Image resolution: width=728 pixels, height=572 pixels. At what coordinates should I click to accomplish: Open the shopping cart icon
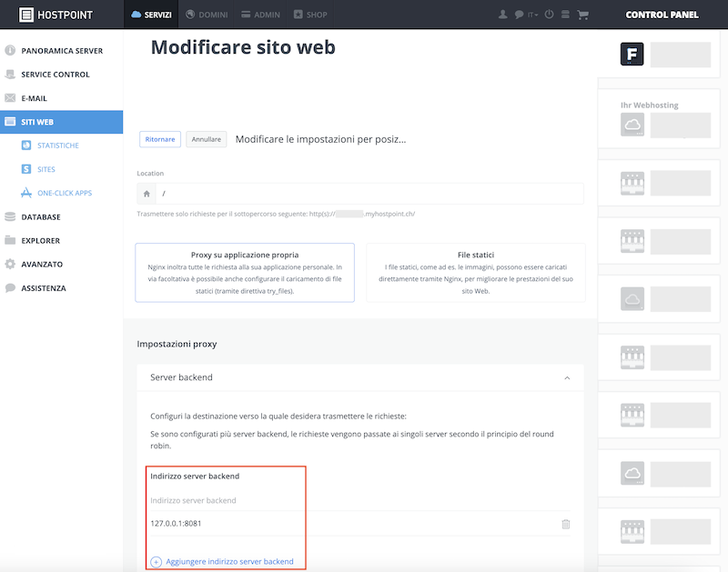tap(582, 15)
